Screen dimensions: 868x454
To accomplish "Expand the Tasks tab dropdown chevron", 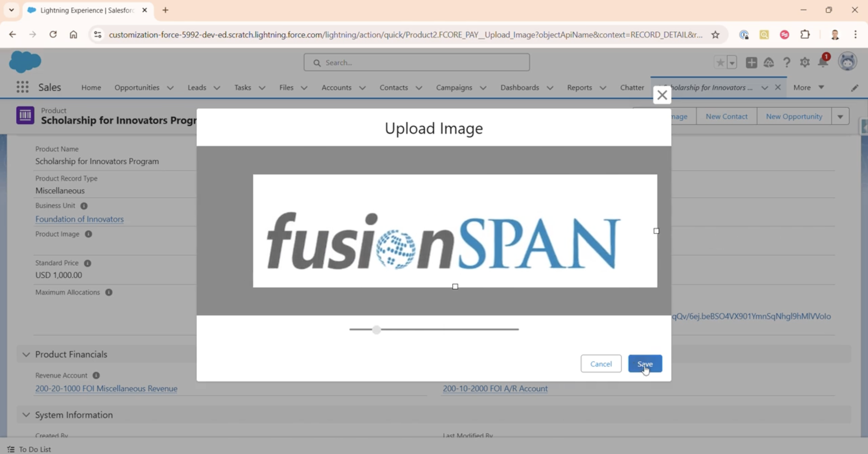I will [x=262, y=88].
